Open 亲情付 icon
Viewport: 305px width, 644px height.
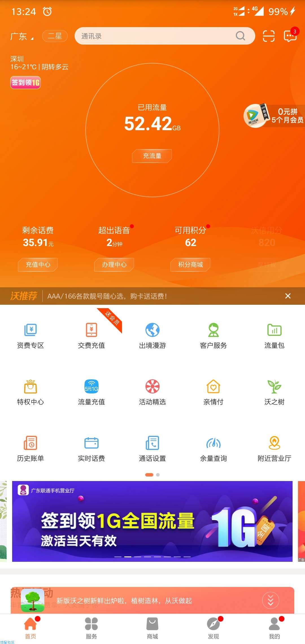point(213,386)
